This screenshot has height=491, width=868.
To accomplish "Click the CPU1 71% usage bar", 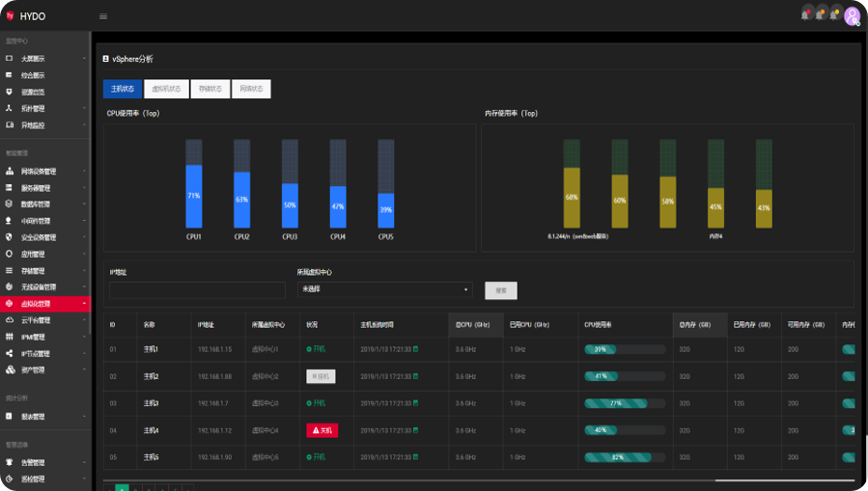I will click(x=194, y=196).
